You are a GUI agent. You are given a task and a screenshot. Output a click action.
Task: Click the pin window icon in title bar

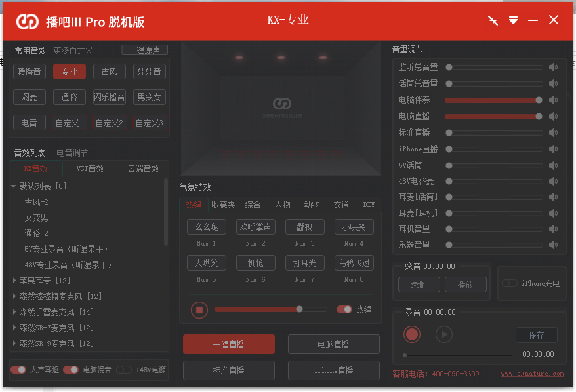point(493,20)
